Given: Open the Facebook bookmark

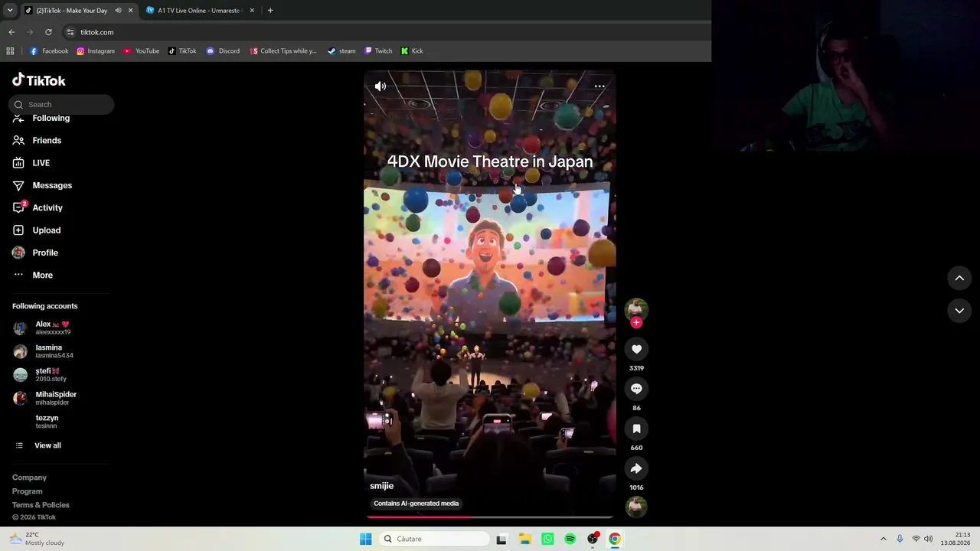Looking at the screenshot, I should click(49, 51).
